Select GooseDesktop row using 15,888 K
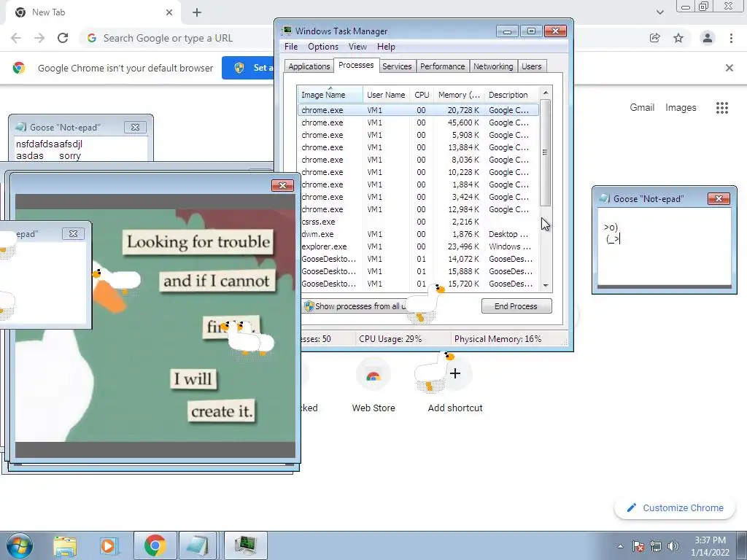This screenshot has height=560, width=747. point(418,271)
